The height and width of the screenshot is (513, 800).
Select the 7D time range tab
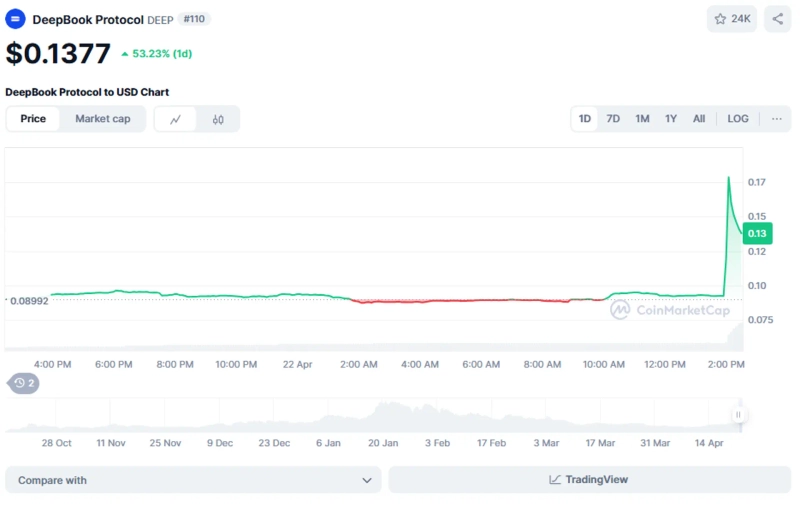click(613, 118)
